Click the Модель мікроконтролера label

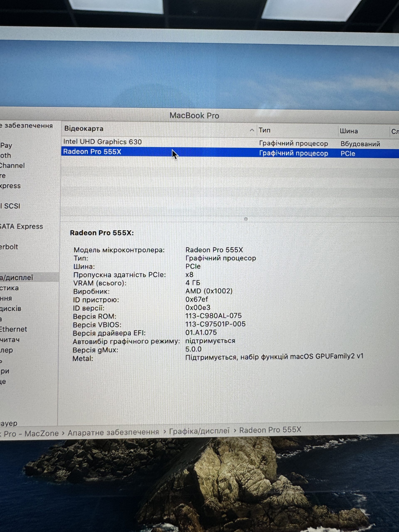(119, 250)
